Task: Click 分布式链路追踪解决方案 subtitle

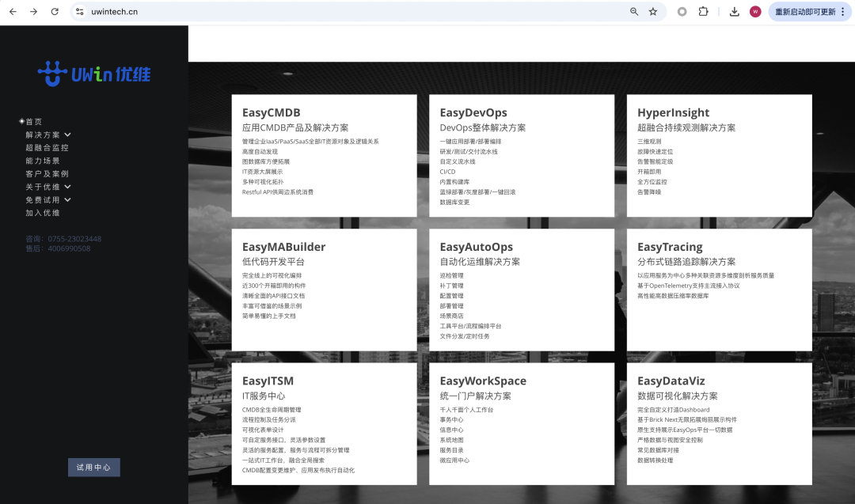Action: tap(686, 262)
